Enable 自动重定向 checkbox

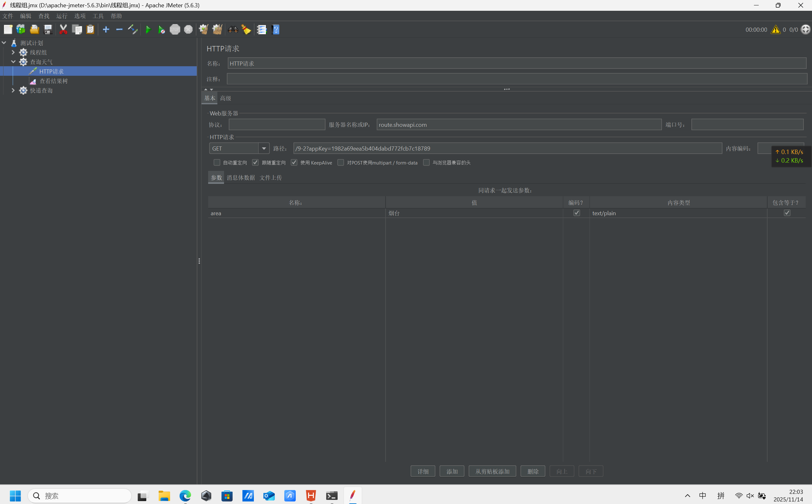pos(217,163)
